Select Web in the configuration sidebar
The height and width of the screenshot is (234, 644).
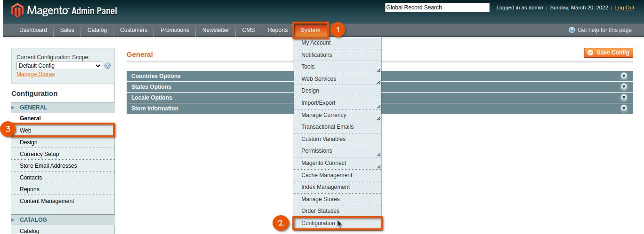pos(63,130)
